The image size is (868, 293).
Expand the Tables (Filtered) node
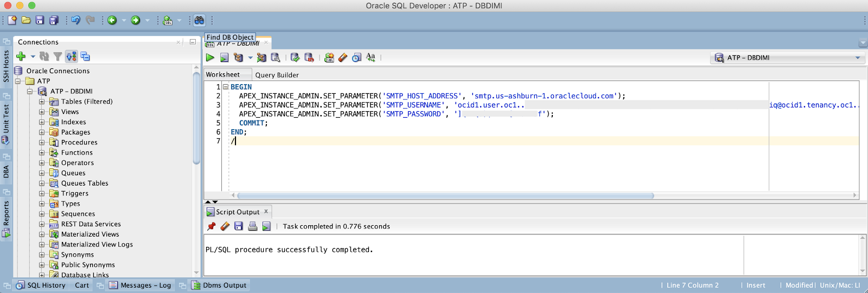click(42, 101)
